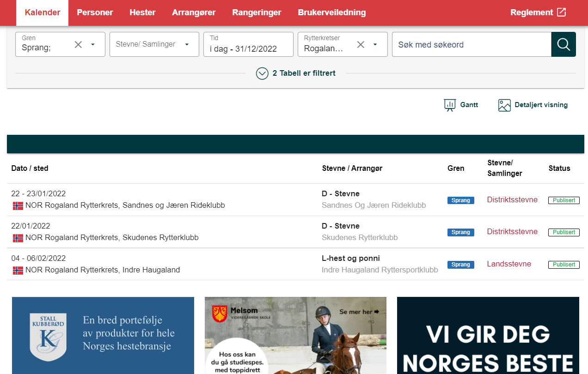The height and width of the screenshot is (374, 588).
Task: Switch to Gantt chart view
Action: click(x=461, y=105)
